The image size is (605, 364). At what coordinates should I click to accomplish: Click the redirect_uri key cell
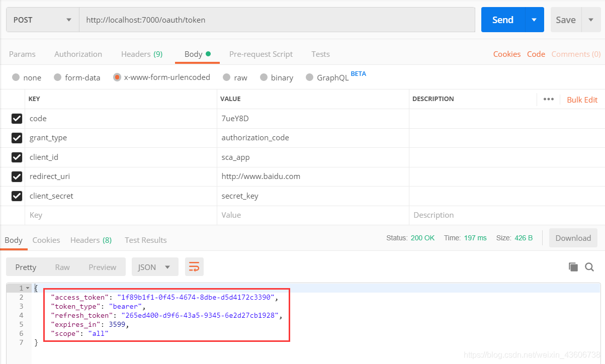121,176
